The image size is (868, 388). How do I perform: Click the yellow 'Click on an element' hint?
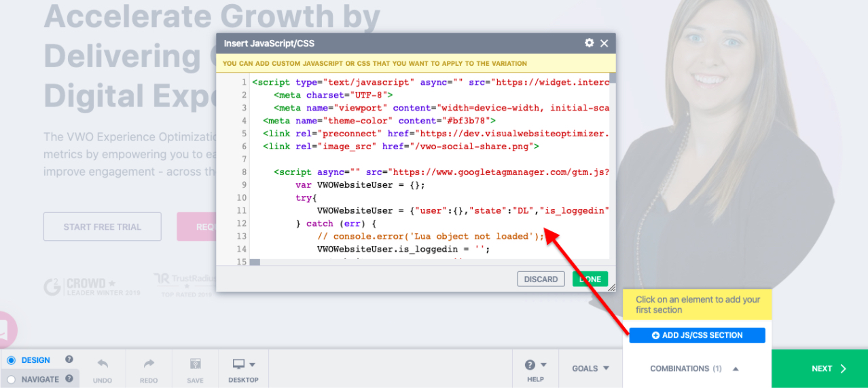pos(698,305)
